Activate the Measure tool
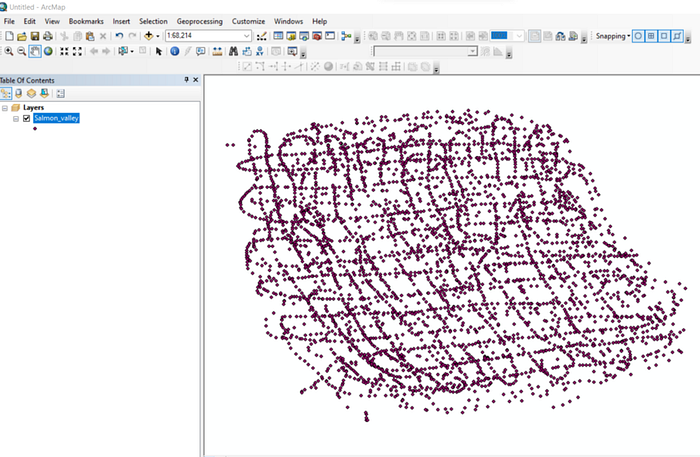Screen dimensions: 700x457 coord(217,51)
